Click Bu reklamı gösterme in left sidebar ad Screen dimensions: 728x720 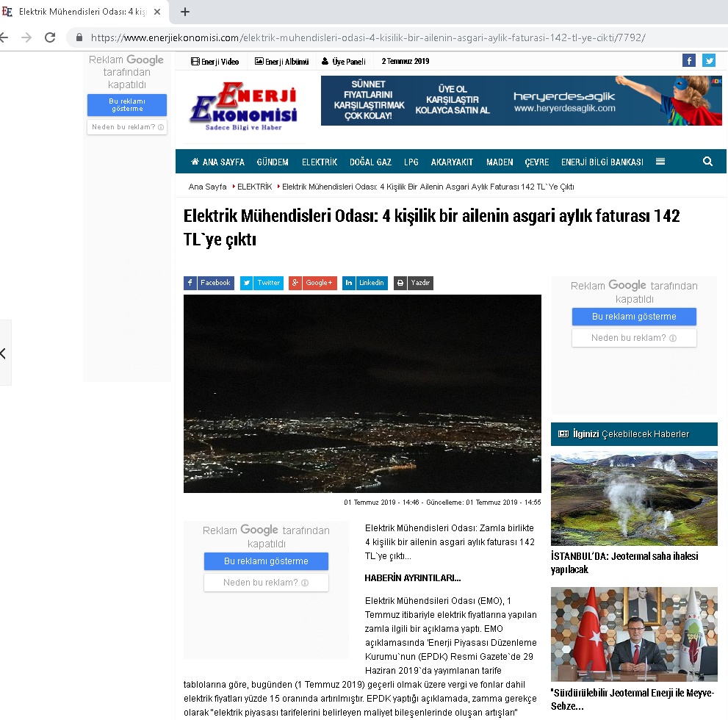[x=127, y=105]
